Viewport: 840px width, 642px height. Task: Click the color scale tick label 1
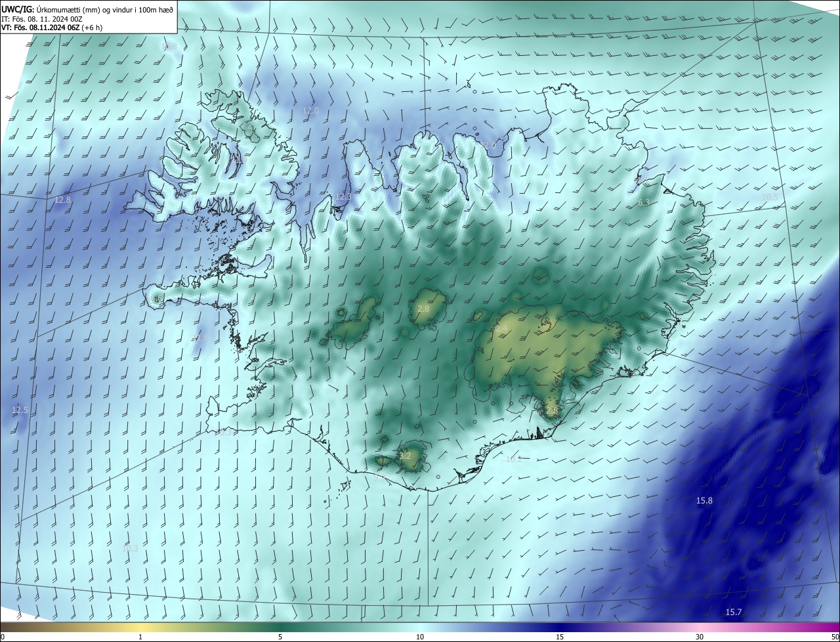point(140,637)
